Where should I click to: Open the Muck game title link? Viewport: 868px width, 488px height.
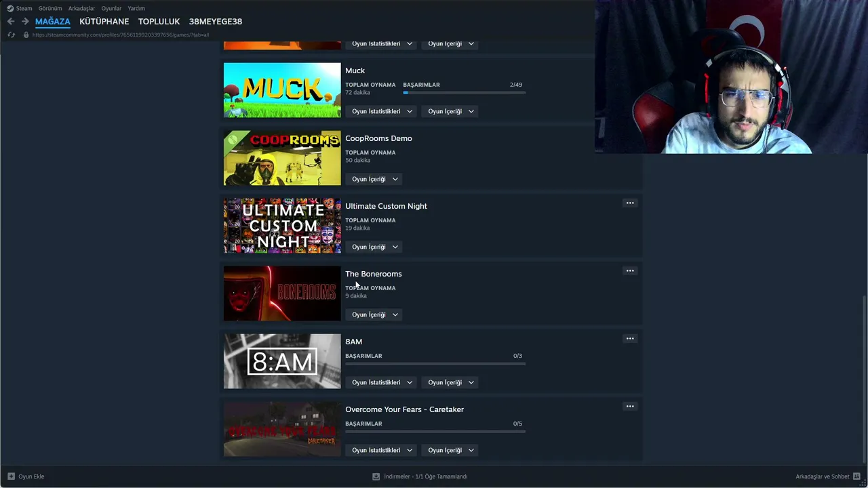point(355,70)
